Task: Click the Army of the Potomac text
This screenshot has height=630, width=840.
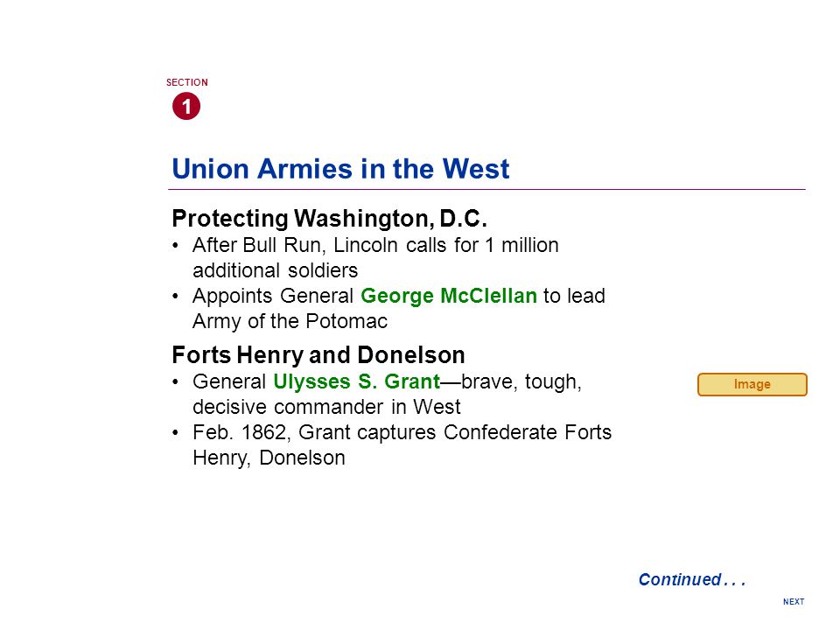Action: point(290,321)
